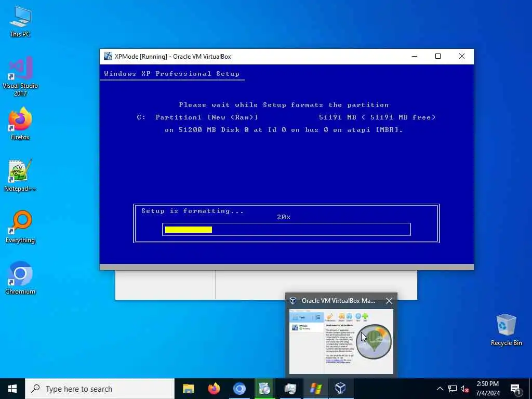This screenshot has width=532, height=399.
Task: Open the notification center icon
Action: click(515, 389)
